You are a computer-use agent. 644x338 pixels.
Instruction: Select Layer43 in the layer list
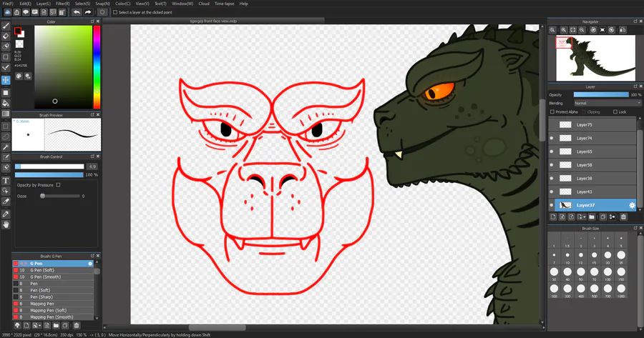point(592,192)
